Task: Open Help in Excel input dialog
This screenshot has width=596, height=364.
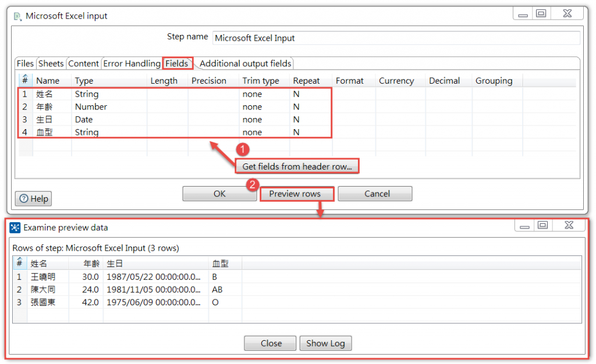Action: pos(33,198)
